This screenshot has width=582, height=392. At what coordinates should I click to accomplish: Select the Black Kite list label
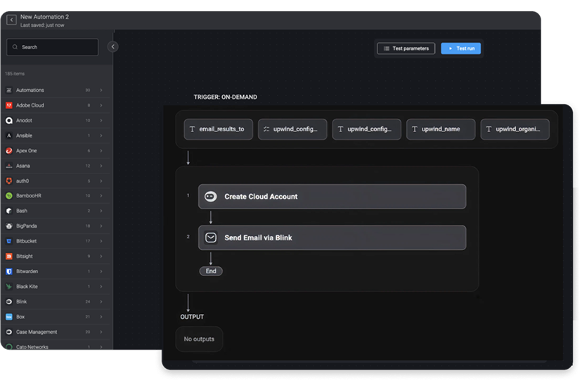point(27,287)
